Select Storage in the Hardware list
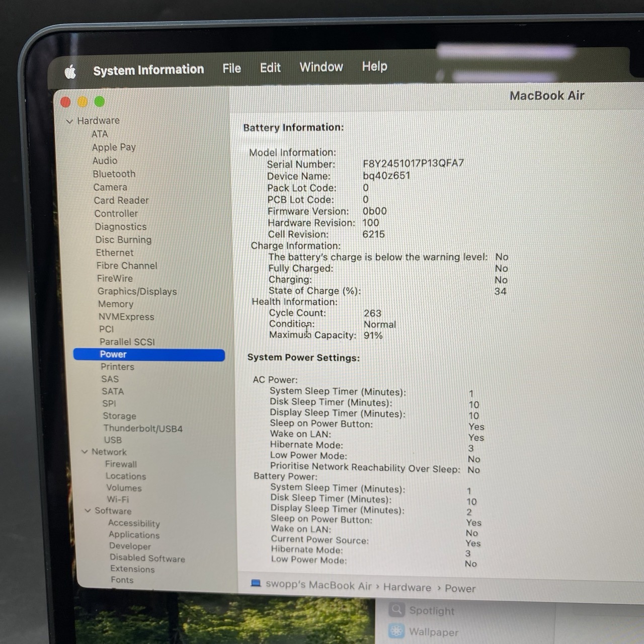Screen dimensions: 644x644 point(119,416)
